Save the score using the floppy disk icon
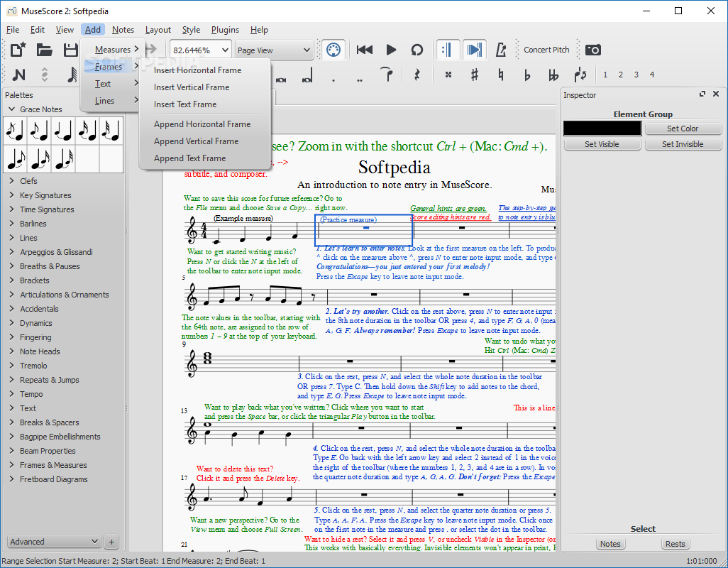The width and height of the screenshot is (728, 568). coord(70,50)
